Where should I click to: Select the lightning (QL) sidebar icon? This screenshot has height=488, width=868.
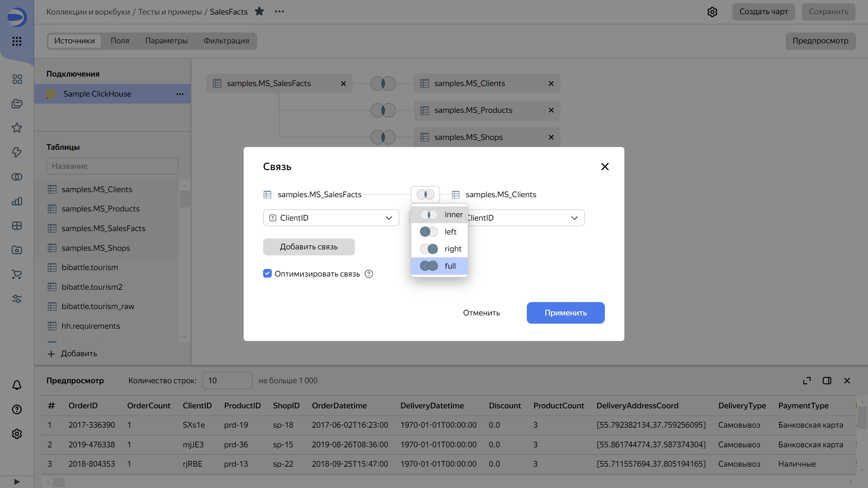point(17,152)
